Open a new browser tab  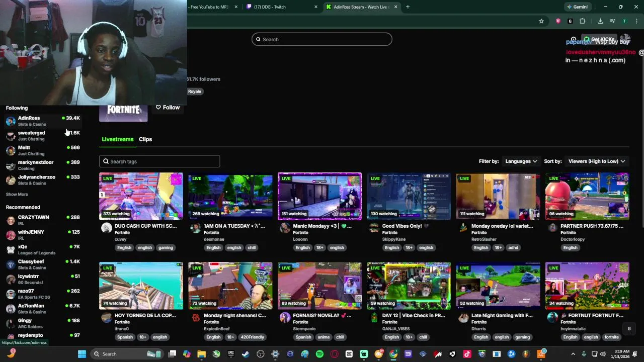point(408,7)
